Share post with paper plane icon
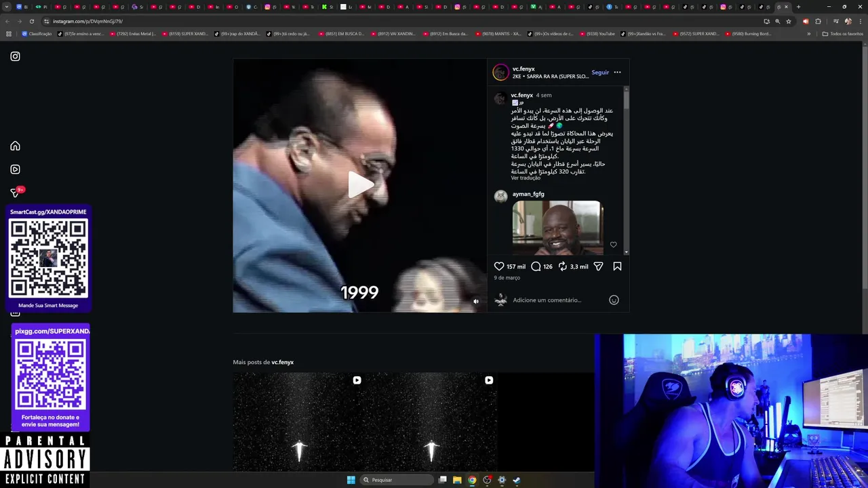868x488 pixels. point(598,266)
